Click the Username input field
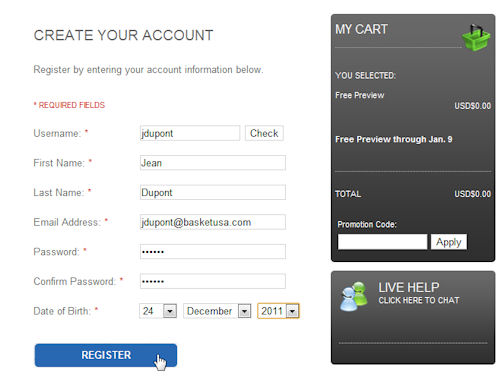Screen dimensions: 498x377 [190, 133]
